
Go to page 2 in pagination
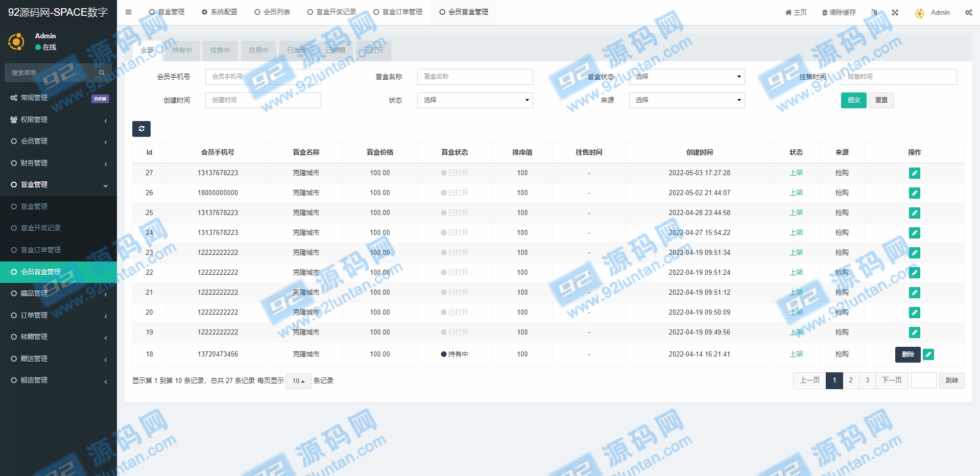pyautogui.click(x=851, y=380)
